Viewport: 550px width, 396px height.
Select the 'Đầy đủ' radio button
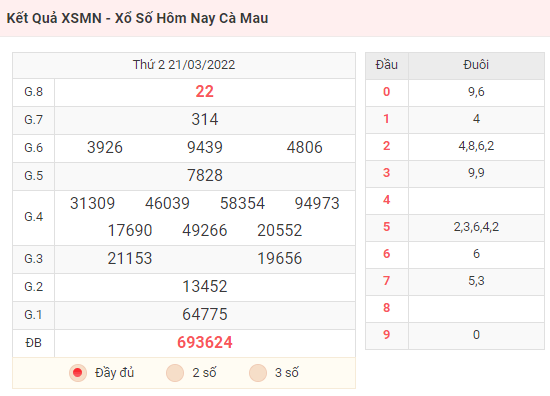point(78,372)
